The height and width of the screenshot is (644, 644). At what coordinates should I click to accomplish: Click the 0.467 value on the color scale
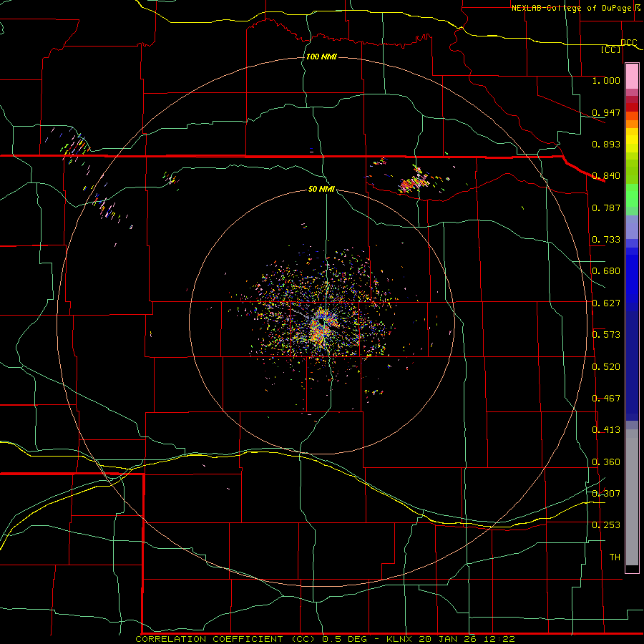(x=606, y=399)
